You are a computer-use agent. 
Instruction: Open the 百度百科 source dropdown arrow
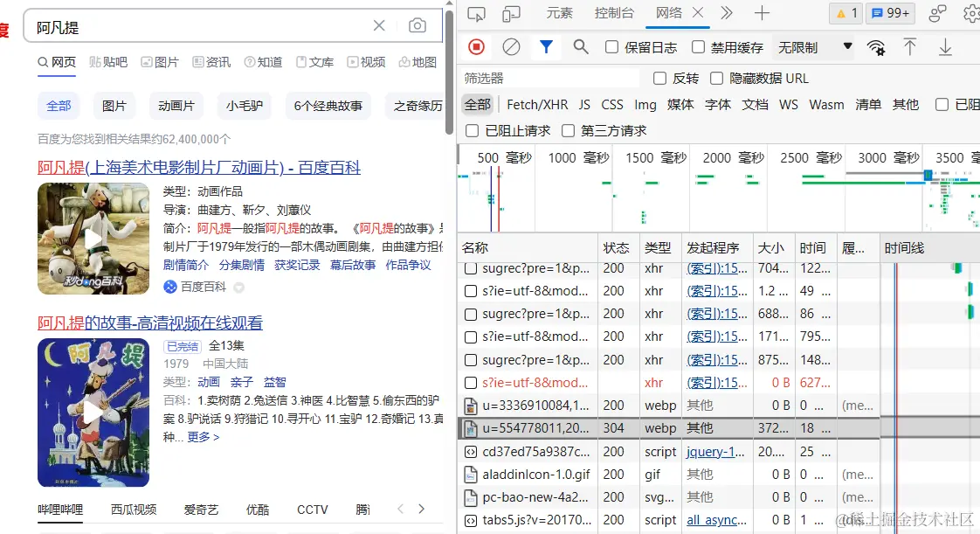[x=238, y=287]
